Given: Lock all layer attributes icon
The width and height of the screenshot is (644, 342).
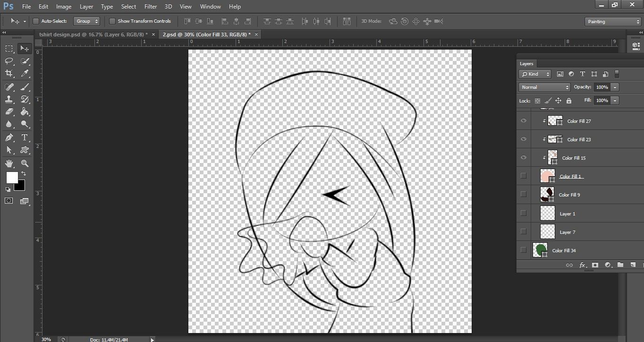Looking at the screenshot, I should pyautogui.click(x=568, y=101).
